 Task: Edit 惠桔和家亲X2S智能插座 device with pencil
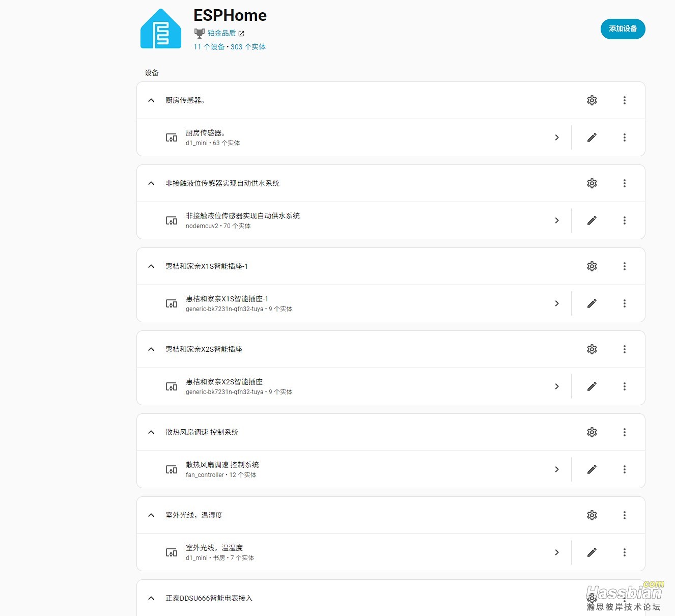point(592,386)
